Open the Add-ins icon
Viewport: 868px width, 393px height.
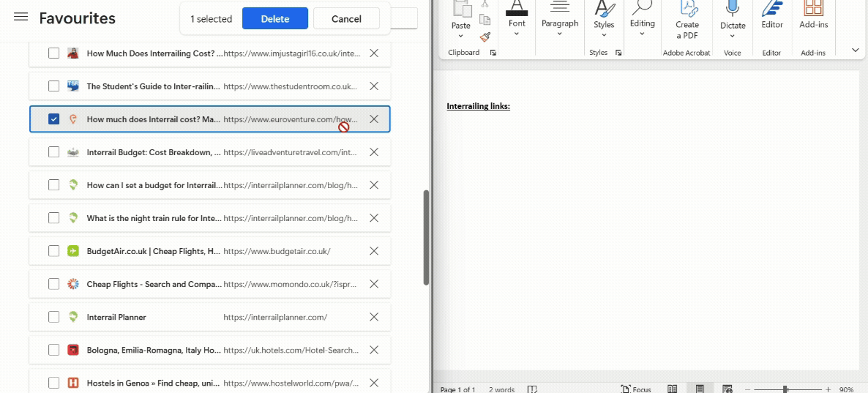click(x=812, y=8)
